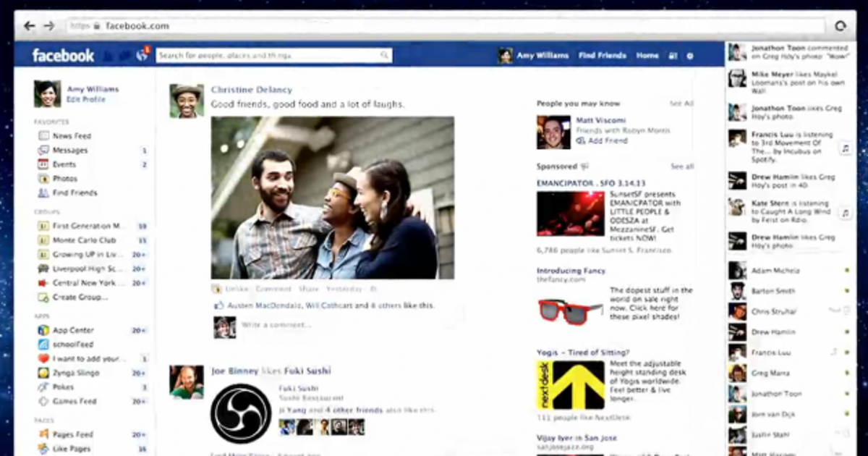This screenshot has width=868, height=456.
Task: Click the Pokes icon in Apps
Action: click(43, 387)
